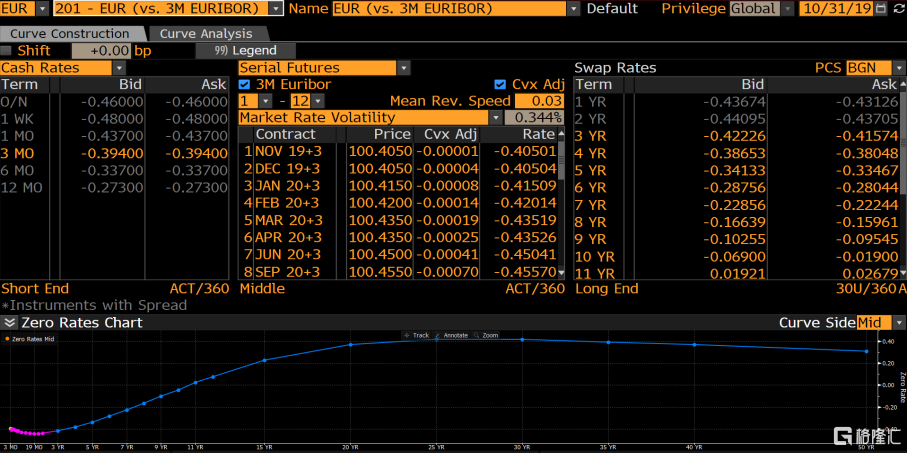Click the swap rates scrollbar up arrow
This screenshot has width=908, height=453.
(903, 85)
